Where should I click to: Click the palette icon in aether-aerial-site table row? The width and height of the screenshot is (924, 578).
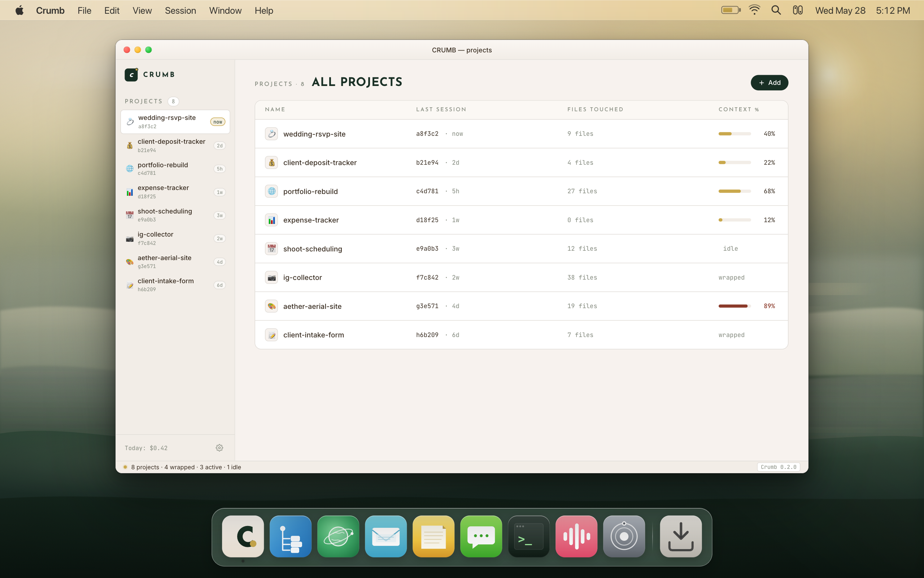[x=271, y=306]
